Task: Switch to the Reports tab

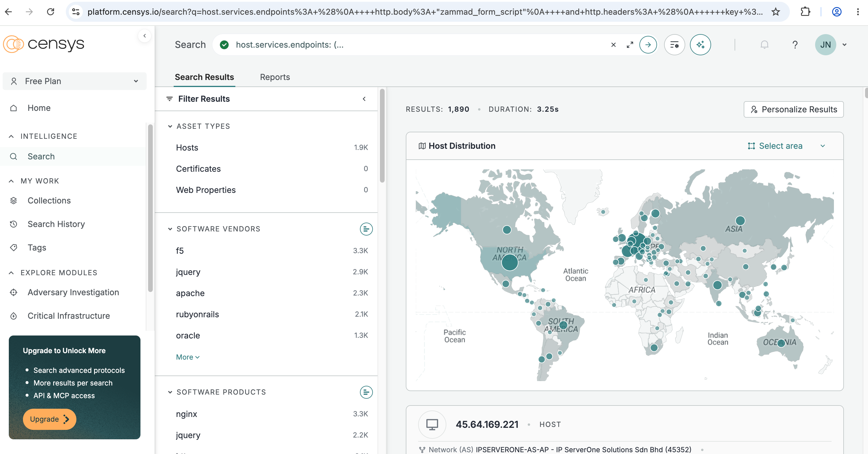Action: click(x=275, y=77)
